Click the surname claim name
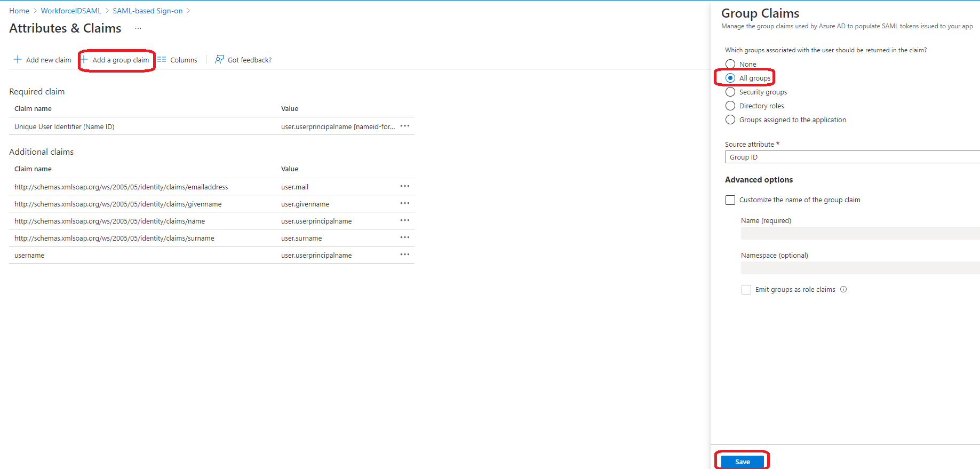 [114, 238]
